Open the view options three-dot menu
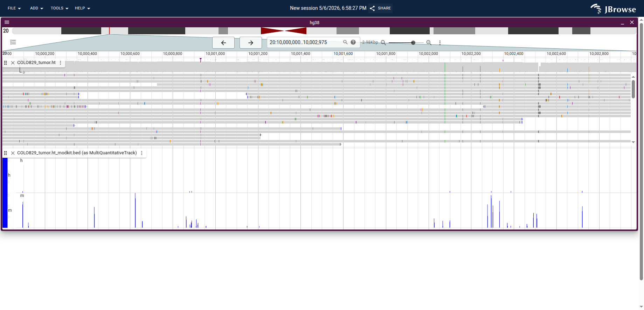644x310 pixels. [440, 43]
